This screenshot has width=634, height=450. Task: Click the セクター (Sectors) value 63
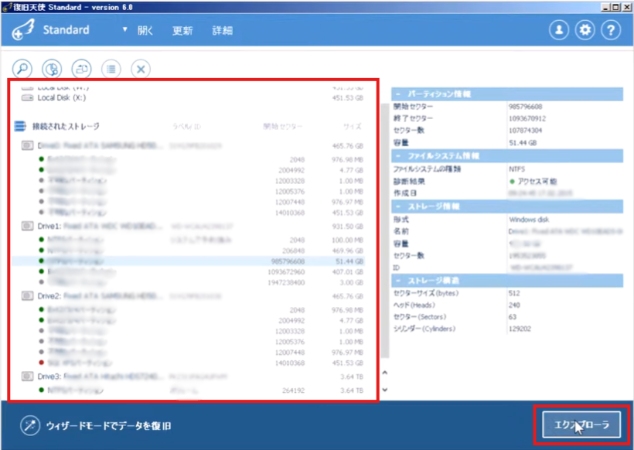coord(513,317)
